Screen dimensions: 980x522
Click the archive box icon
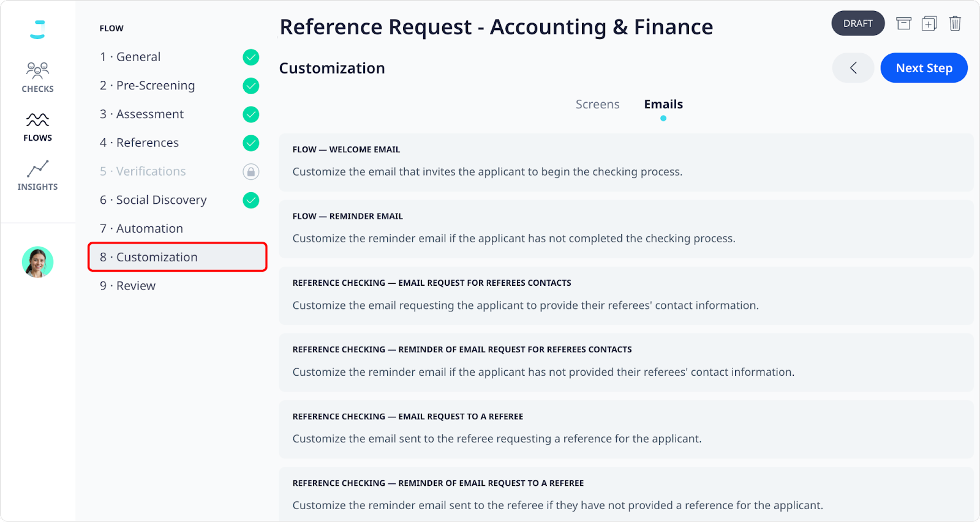pos(903,23)
